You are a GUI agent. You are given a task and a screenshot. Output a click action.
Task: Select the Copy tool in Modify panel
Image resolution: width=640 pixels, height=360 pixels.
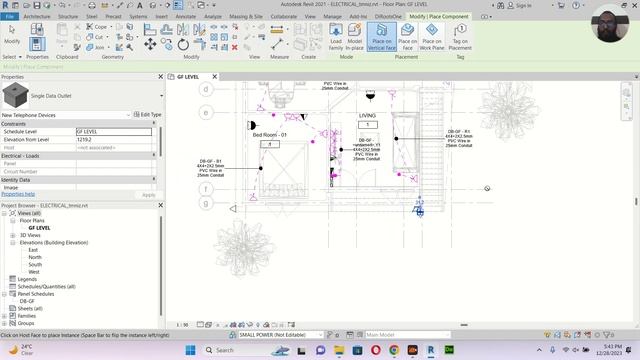167,44
